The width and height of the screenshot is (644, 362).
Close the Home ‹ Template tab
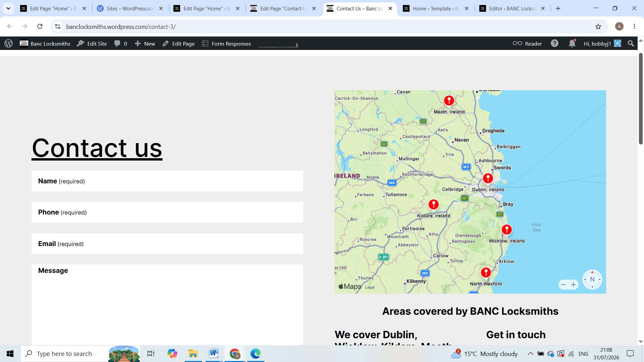467,8
